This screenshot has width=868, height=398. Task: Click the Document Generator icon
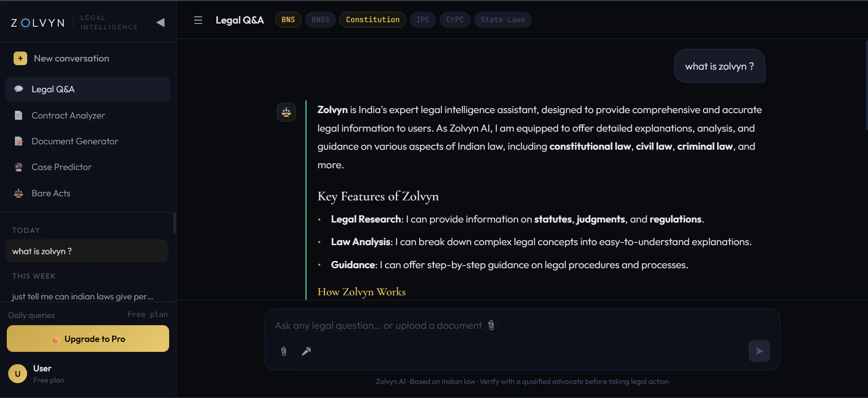[x=19, y=141]
